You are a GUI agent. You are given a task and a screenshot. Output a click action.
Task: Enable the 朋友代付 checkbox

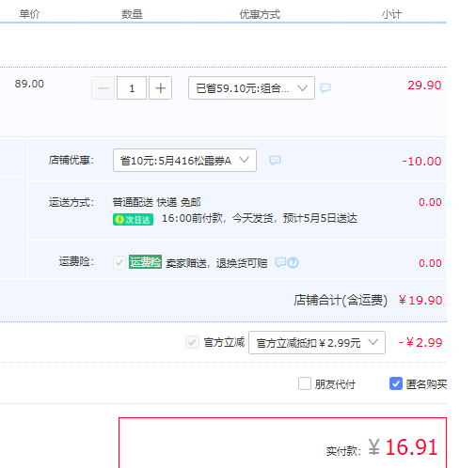pos(305,383)
